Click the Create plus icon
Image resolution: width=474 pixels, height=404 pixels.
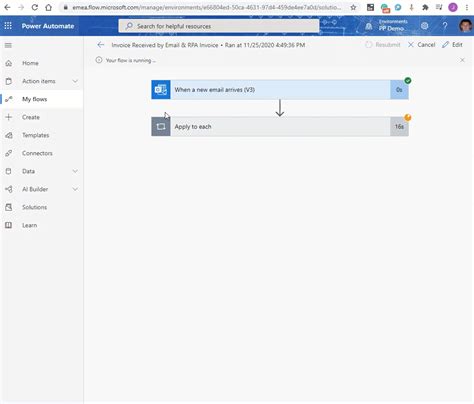tap(9, 117)
